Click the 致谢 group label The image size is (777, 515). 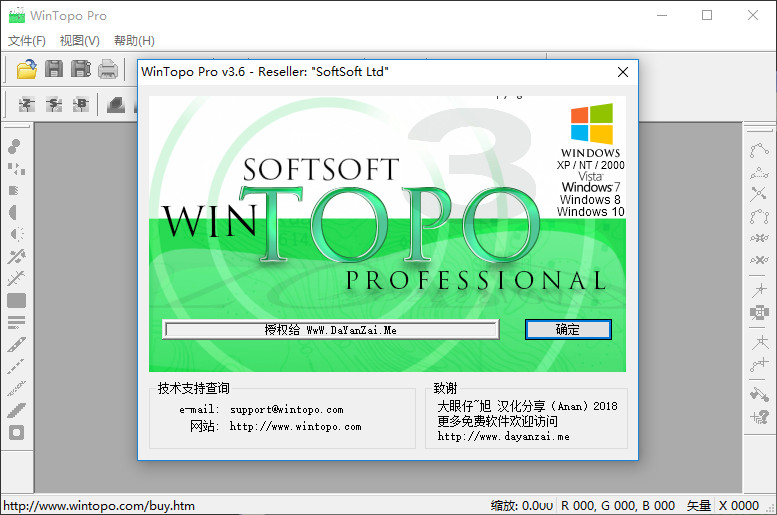[x=445, y=388]
